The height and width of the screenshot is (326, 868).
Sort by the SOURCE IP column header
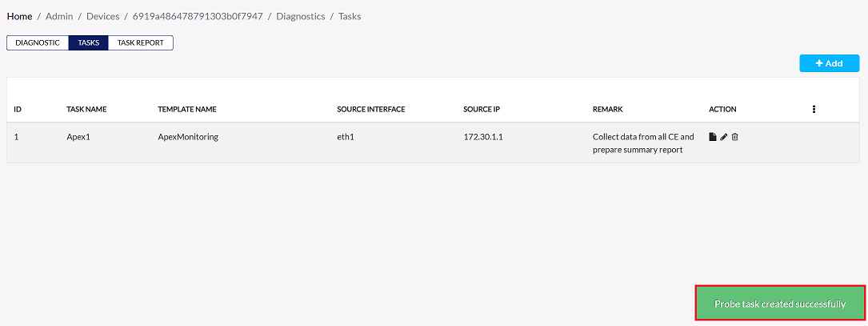point(483,109)
